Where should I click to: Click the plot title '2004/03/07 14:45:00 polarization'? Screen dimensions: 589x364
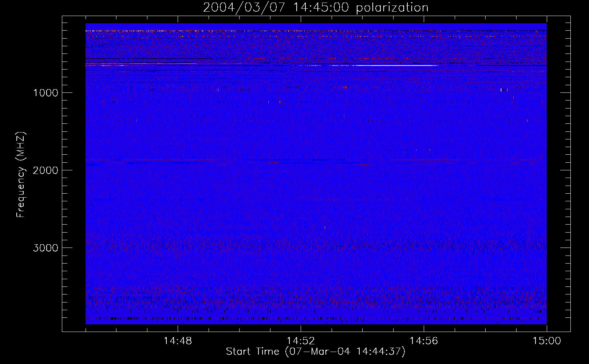316,7
